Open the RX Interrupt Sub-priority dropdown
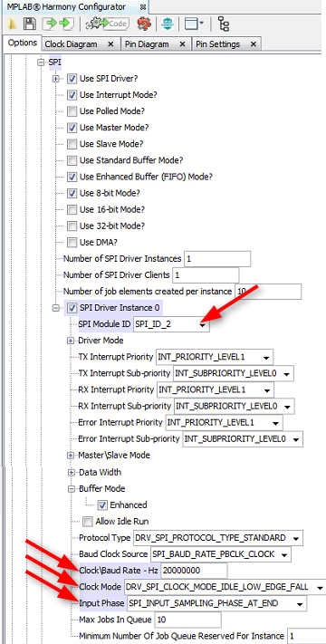The height and width of the screenshot is (644, 326). tap(235, 406)
